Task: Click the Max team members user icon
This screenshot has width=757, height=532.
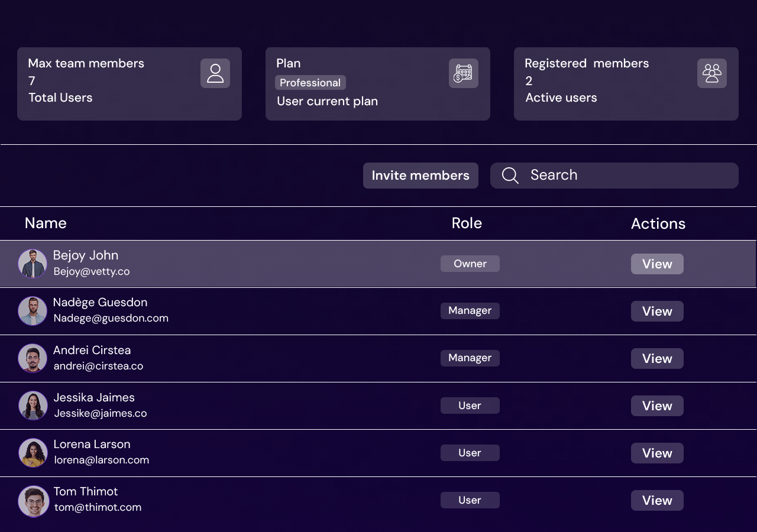Action: 215,73
